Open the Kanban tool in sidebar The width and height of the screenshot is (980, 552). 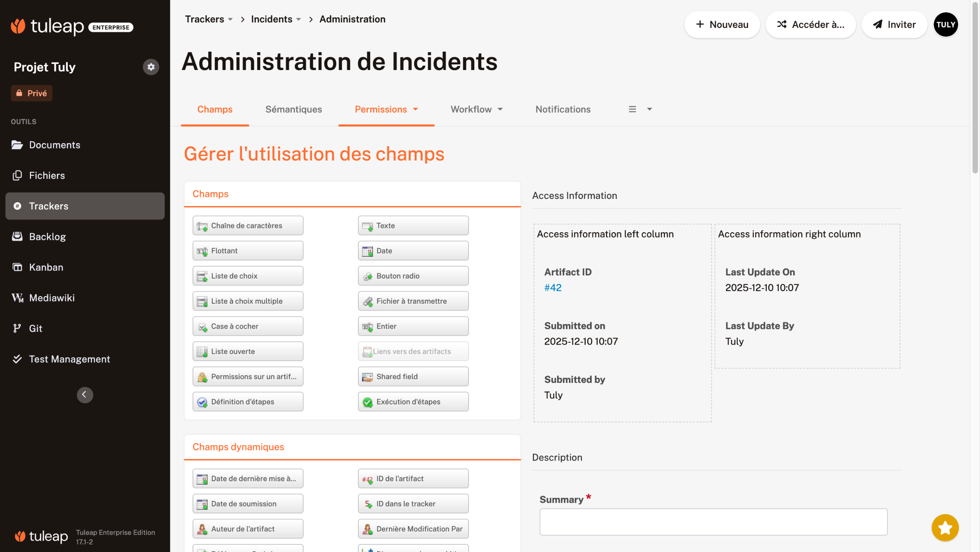(x=46, y=267)
